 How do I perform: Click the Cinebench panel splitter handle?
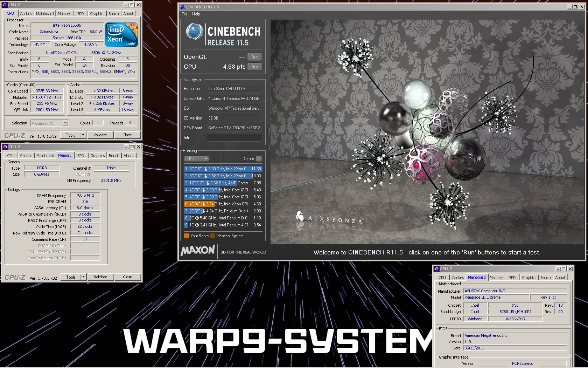click(x=268, y=138)
